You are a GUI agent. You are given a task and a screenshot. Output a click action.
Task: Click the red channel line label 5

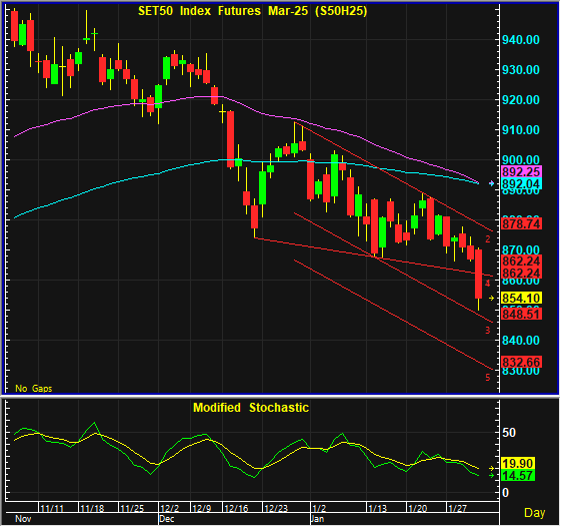488,377
